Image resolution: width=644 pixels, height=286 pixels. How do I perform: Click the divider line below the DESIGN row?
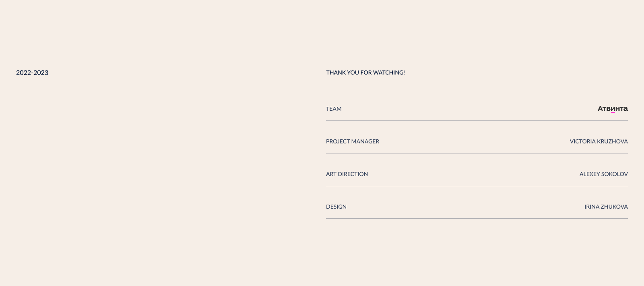pos(477,219)
